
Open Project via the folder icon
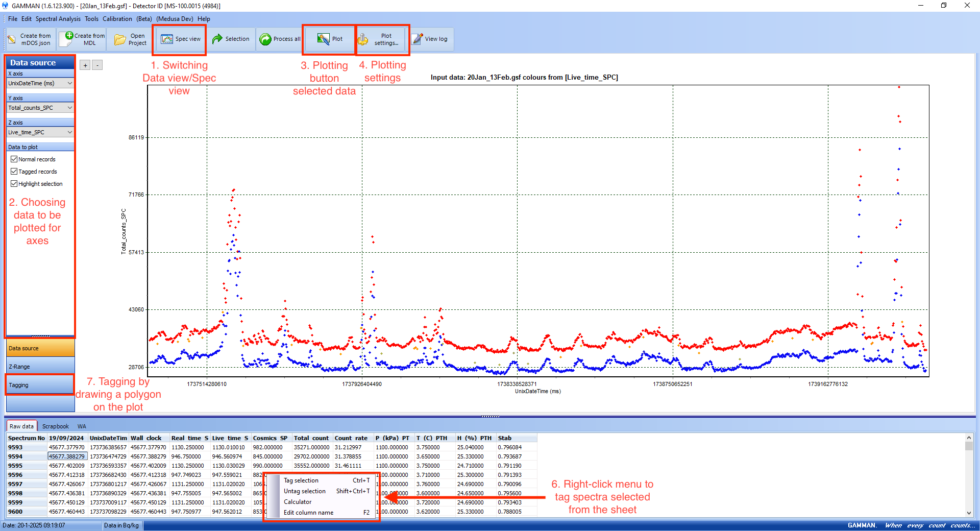click(120, 39)
